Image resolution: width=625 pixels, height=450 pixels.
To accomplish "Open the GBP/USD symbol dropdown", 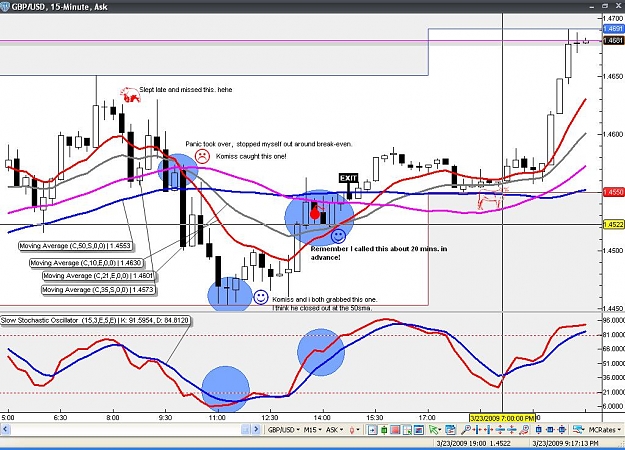I will [x=284, y=430].
